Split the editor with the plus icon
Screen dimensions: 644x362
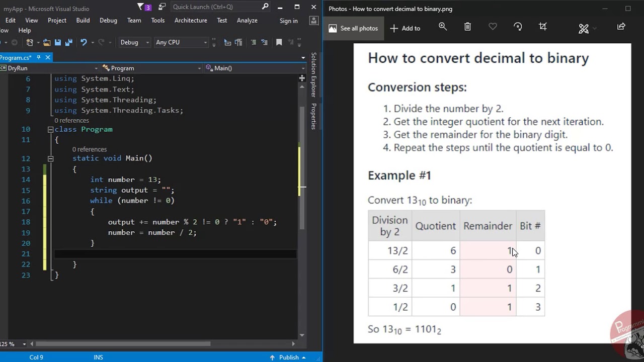click(x=302, y=78)
